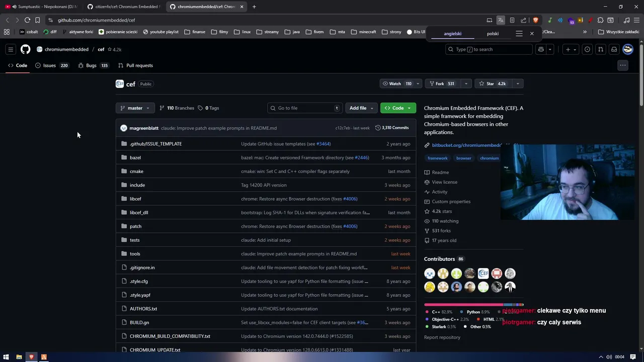
Task: Click the Type / to search box
Action: click(x=489, y=49)
